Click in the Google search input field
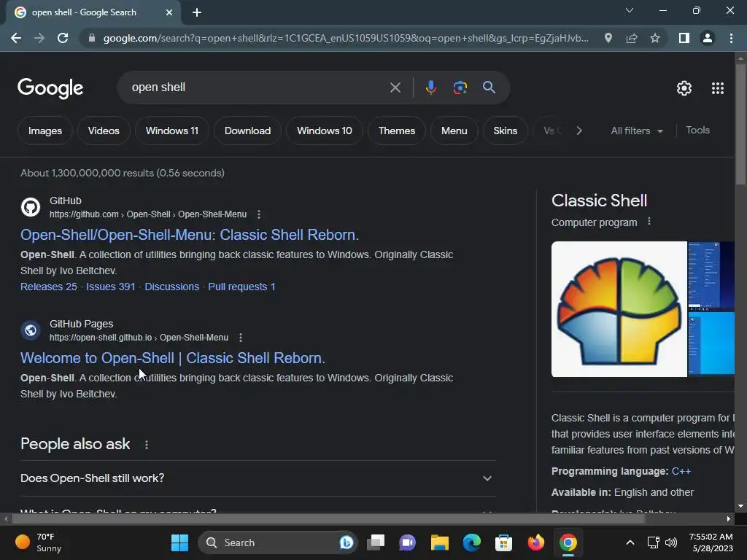The height and width of the screenshot is (560, 747). (x=258, y=87)
